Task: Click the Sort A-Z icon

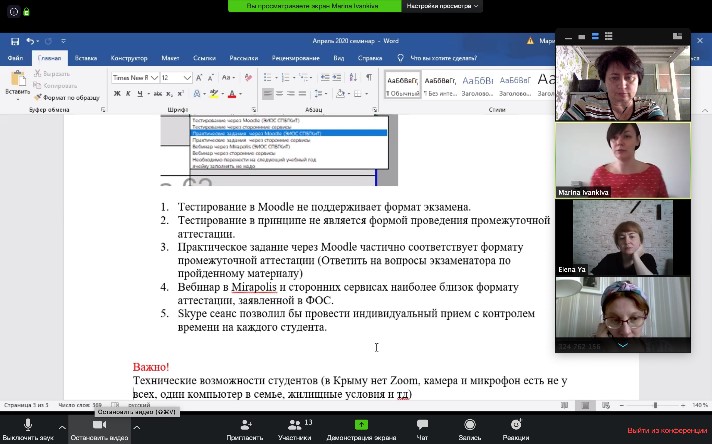Action: click(353, 78)
